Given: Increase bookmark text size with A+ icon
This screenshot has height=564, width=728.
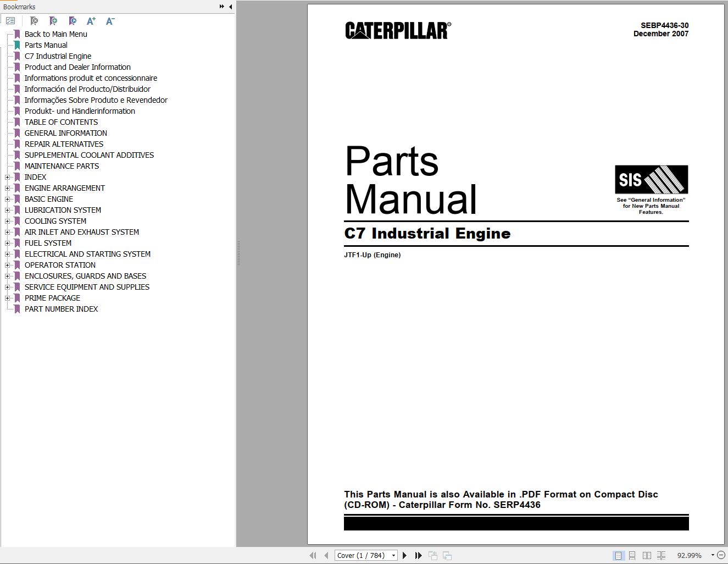Looking at the screenshot, I should [x=91, y=20].
